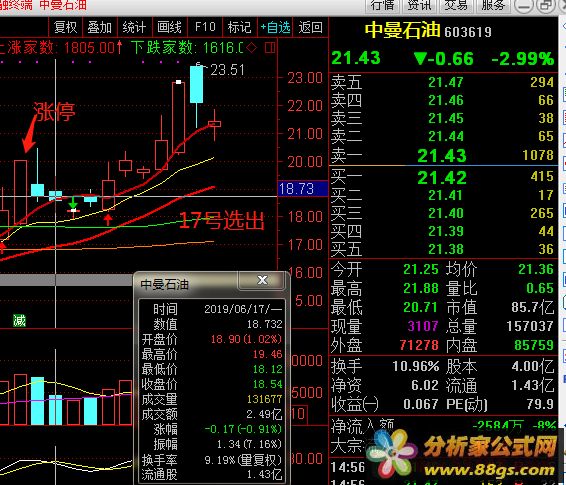Viewport: 566px width, 485px height.
Task: Select the 卖一 row at 21.43
Action: 443,155
